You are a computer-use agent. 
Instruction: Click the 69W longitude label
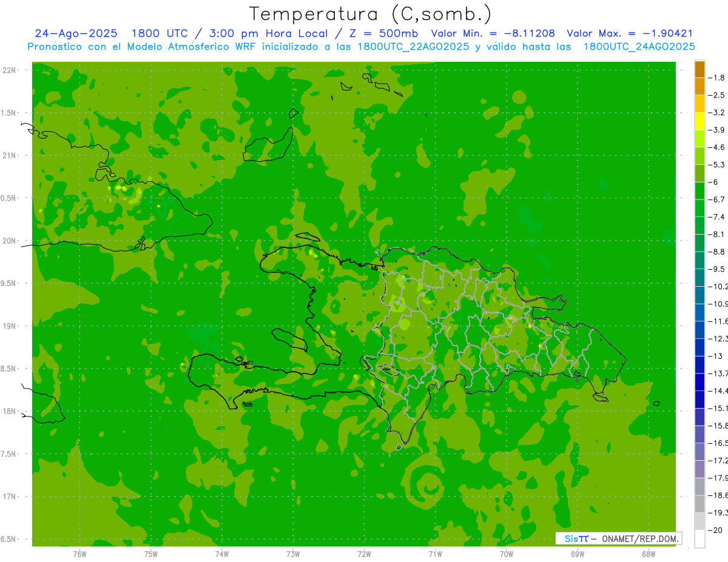(578, 554)
